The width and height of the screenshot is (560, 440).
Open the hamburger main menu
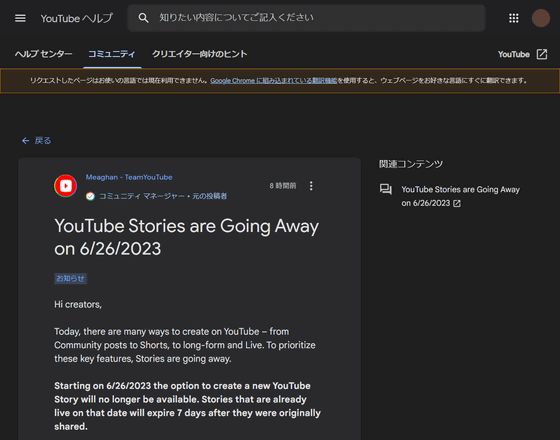pos(20,18)
